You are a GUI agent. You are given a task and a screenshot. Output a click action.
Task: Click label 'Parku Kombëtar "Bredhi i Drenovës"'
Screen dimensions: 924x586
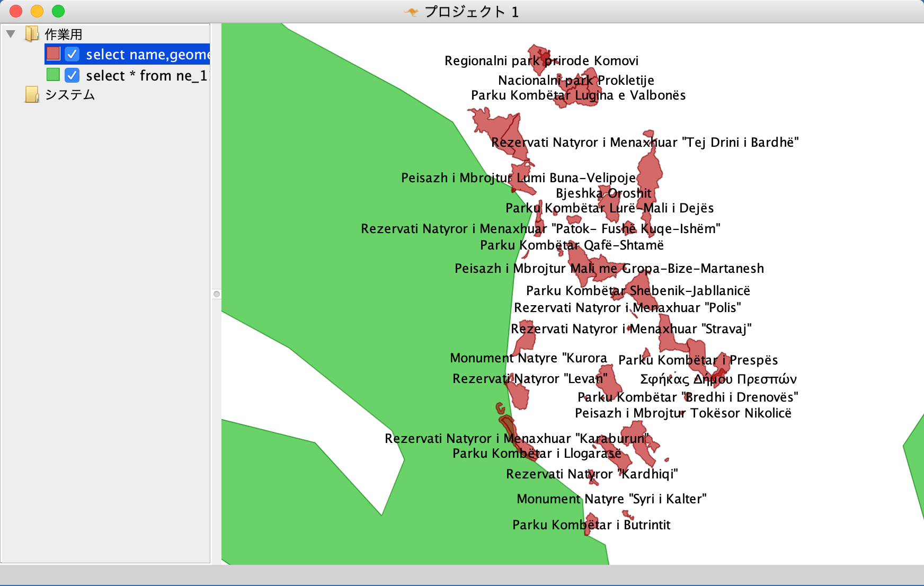(688, 397)
